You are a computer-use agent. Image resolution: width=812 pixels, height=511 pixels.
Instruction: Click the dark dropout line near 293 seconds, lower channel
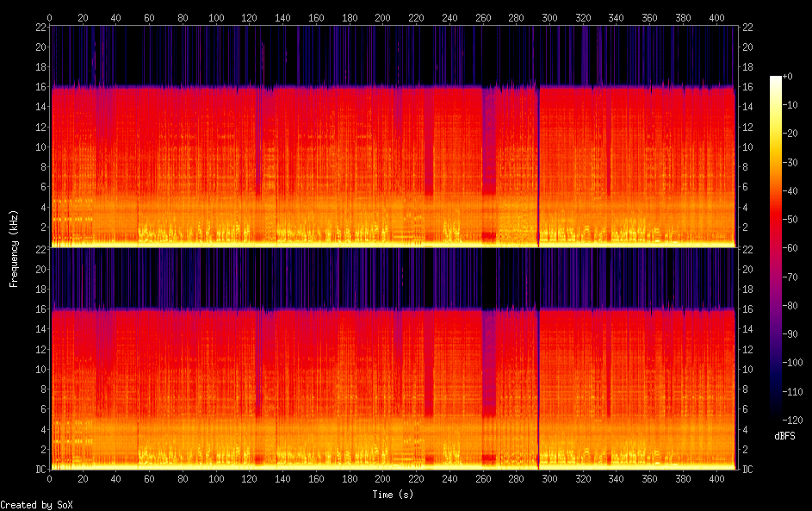coord(538,388)
